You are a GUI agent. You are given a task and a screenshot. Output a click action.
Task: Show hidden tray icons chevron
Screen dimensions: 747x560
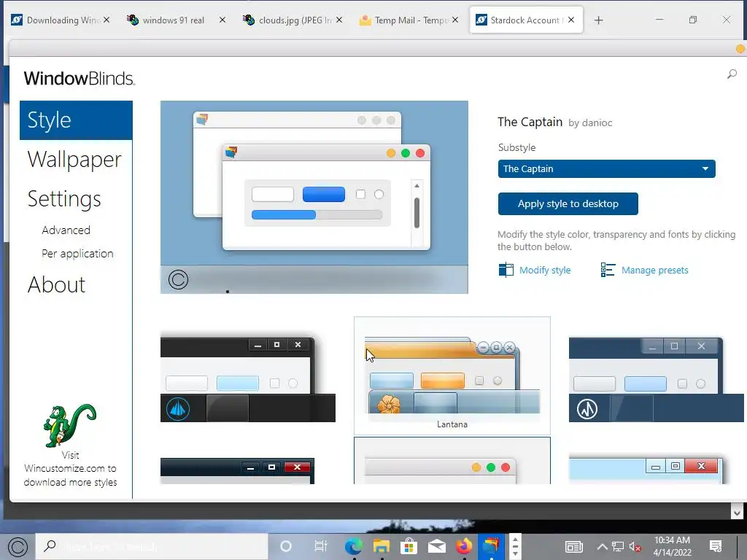click(x=602, y=547)
